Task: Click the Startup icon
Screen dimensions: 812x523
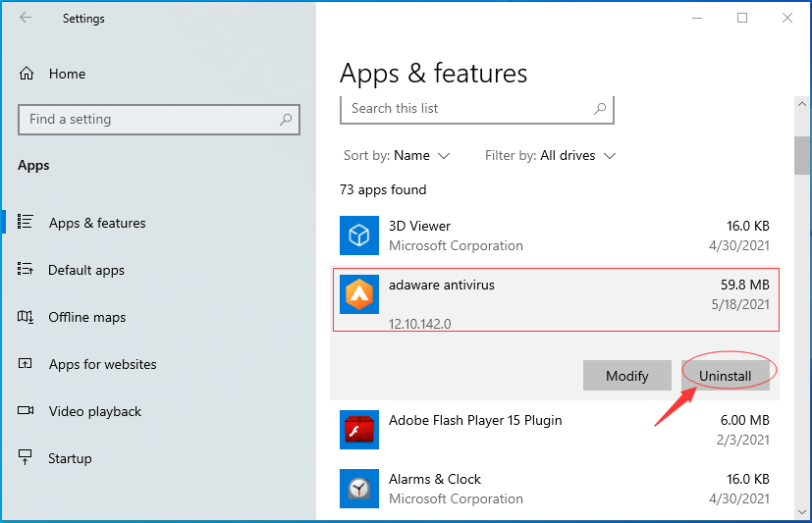Action: [x=25, y=457]
